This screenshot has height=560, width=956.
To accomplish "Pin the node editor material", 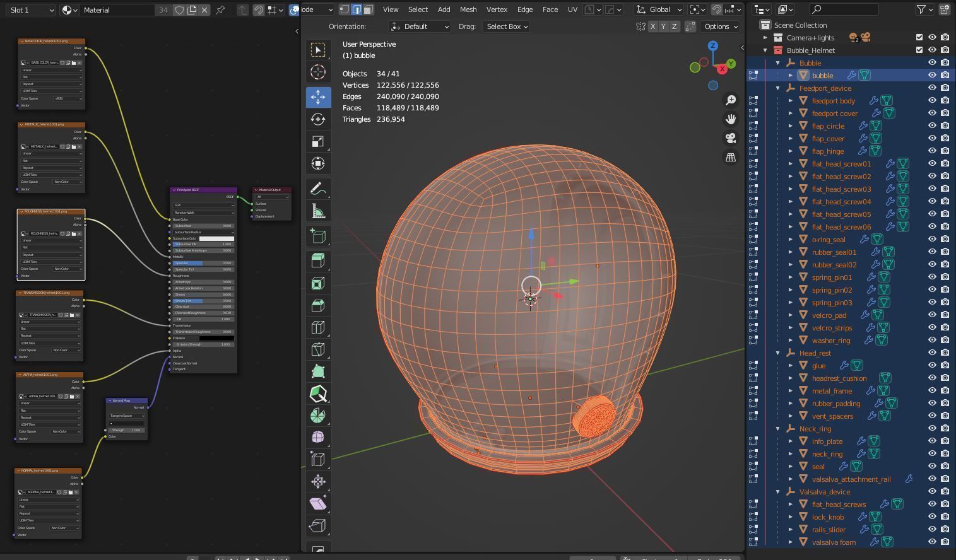I will (x=220, y=10).
